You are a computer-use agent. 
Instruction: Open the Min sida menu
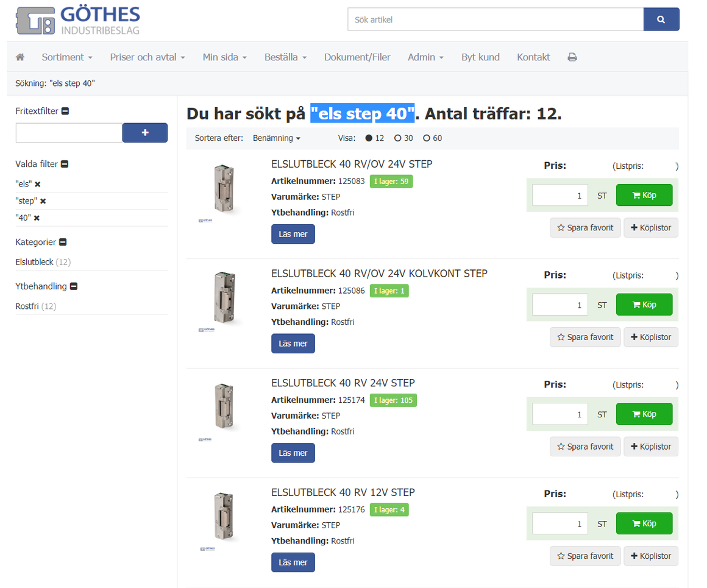224,57
